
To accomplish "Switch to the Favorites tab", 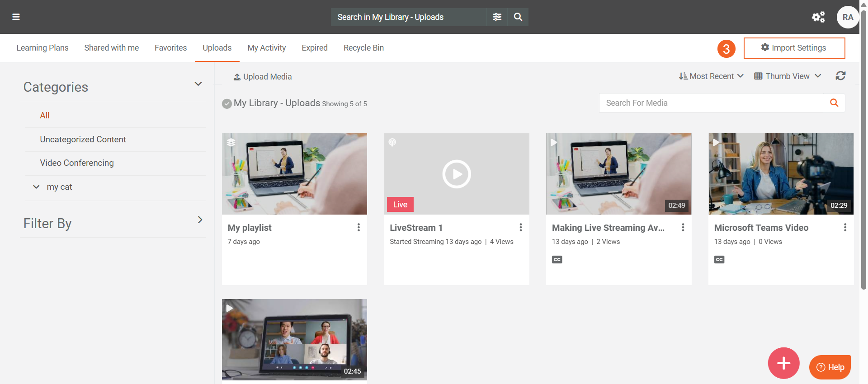I will (x=170, y=48).
